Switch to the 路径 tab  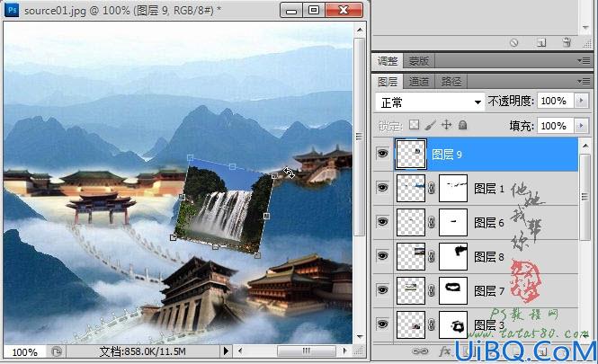[x=451, y=81]
